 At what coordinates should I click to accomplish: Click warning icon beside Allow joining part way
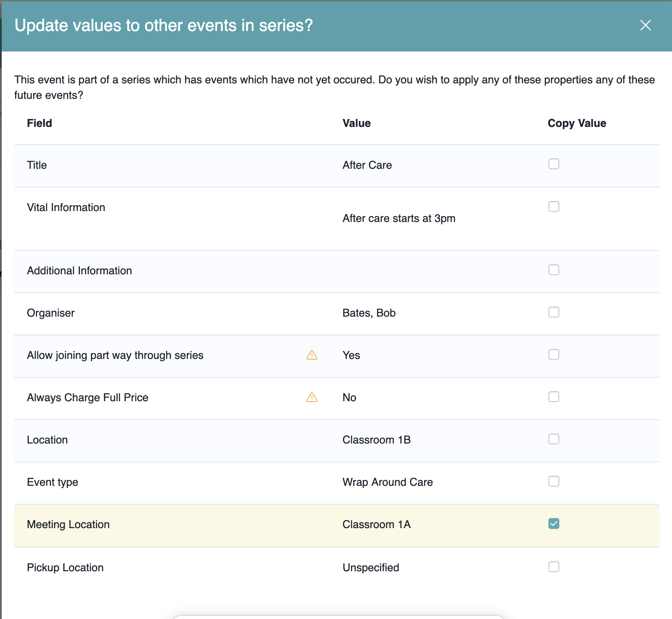click(312, 355)
